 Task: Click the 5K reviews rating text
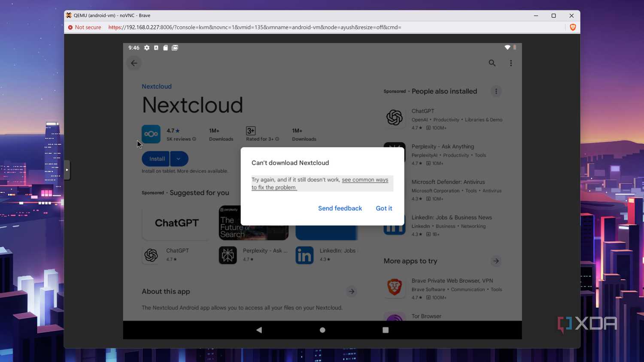(x=179, y=139)
